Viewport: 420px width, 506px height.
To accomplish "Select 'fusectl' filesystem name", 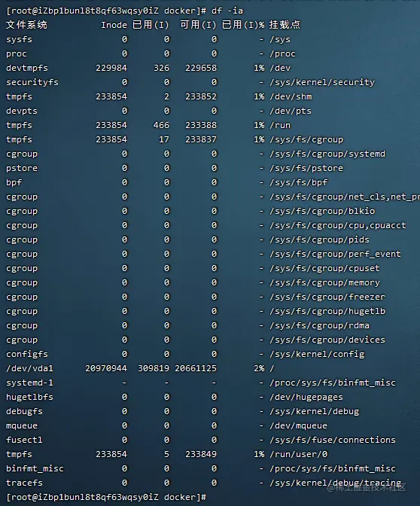I will tap(24, 440).
